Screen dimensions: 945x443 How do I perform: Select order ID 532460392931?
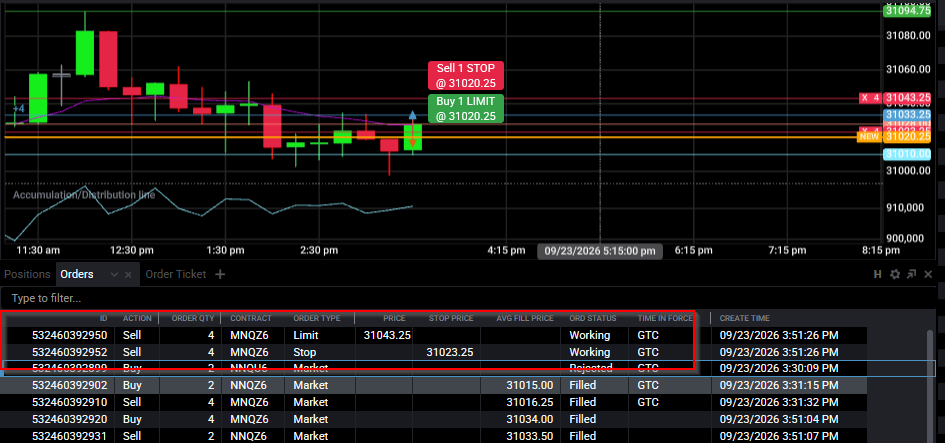[x=69, y=436]
